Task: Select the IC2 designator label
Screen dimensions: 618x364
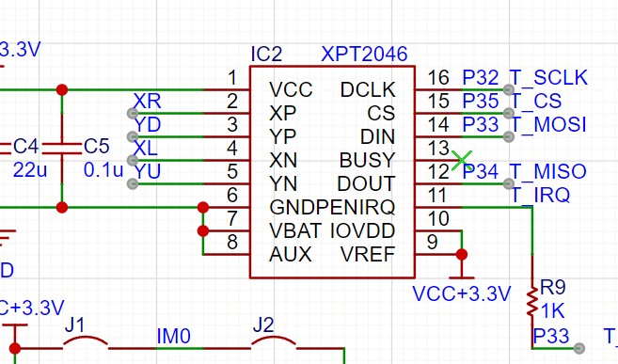Action: point(266,54)
